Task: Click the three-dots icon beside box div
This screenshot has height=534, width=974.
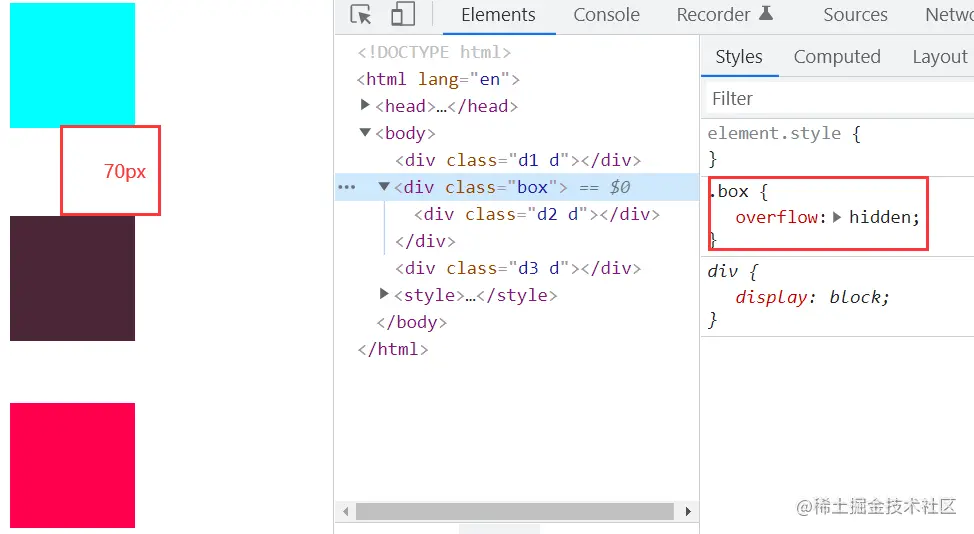Action: tap(347, 187)
